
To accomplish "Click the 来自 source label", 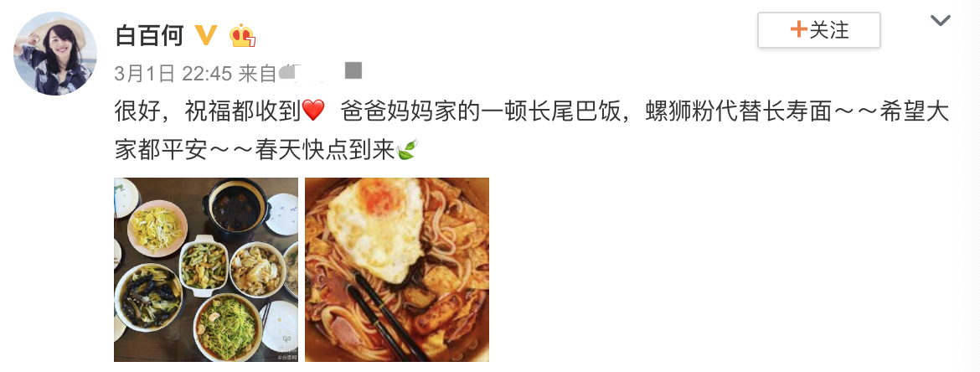I will click(x=257, y=74).
